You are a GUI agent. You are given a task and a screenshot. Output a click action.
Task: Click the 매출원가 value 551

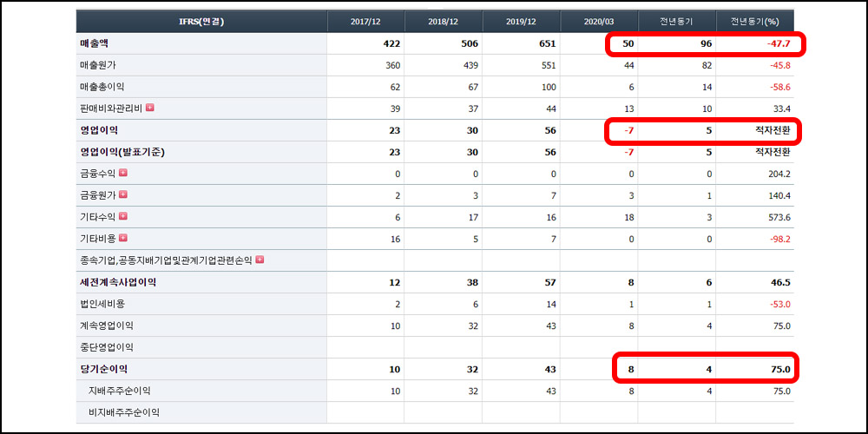tap(549, 65)
